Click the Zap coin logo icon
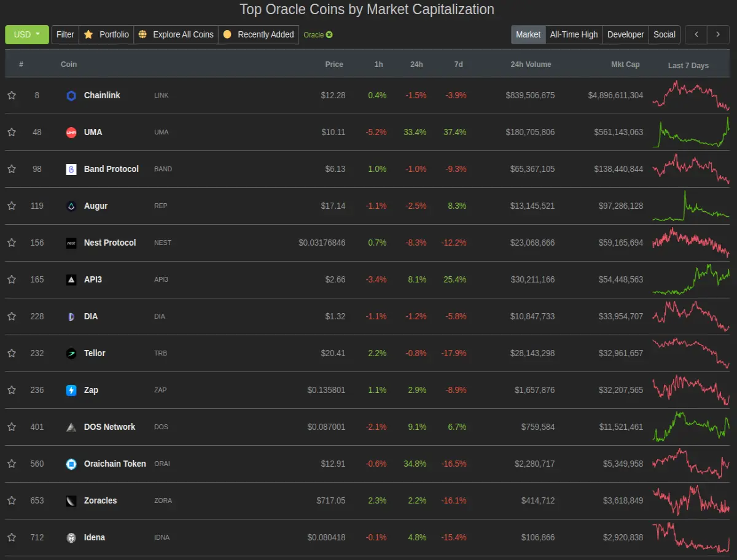Viewport: 737px width, 560px height. coord(71,391)
